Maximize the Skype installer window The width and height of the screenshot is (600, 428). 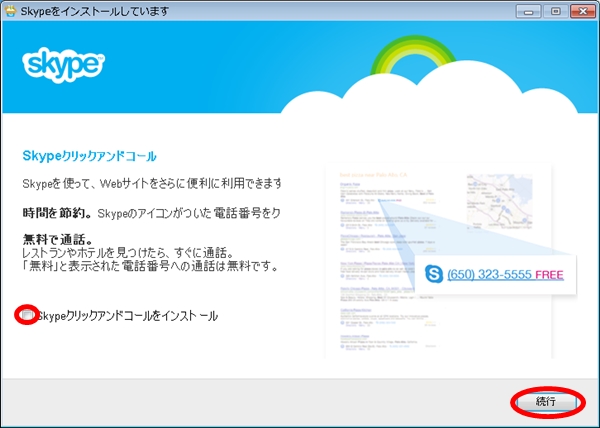pos(555,11)
